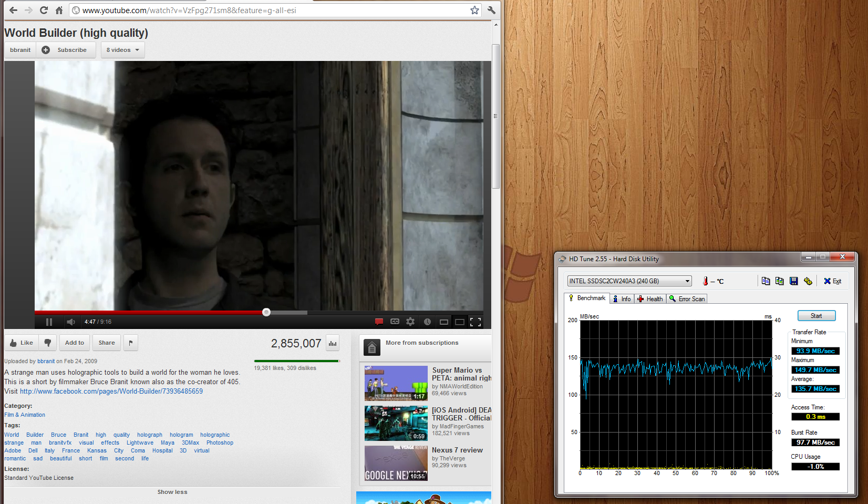Like the World Builder video
The height and width of the screenshot is (504, 868).
coord(21,343)
